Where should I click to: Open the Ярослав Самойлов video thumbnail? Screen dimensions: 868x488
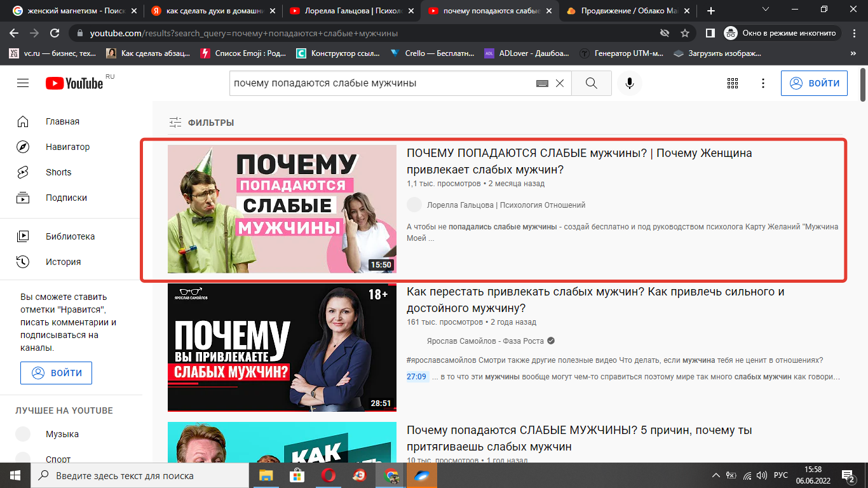point(282,348)
